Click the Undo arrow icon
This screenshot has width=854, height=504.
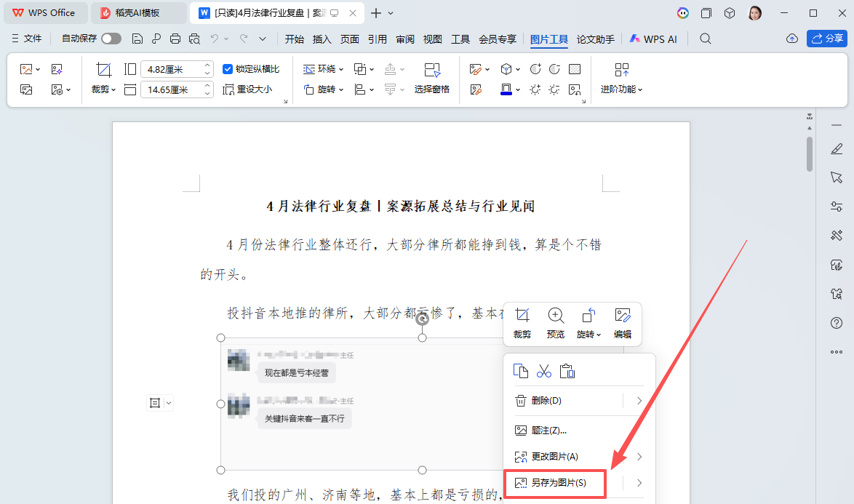tap(215, 39)
